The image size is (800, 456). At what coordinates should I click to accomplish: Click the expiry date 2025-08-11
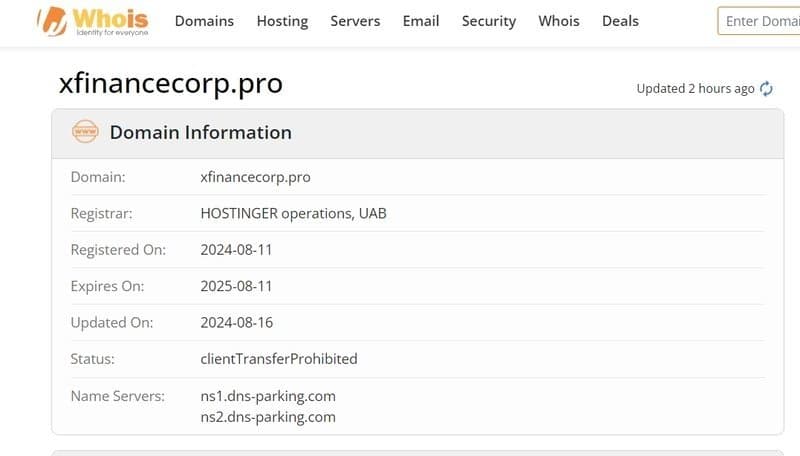[x=236, y=286]
